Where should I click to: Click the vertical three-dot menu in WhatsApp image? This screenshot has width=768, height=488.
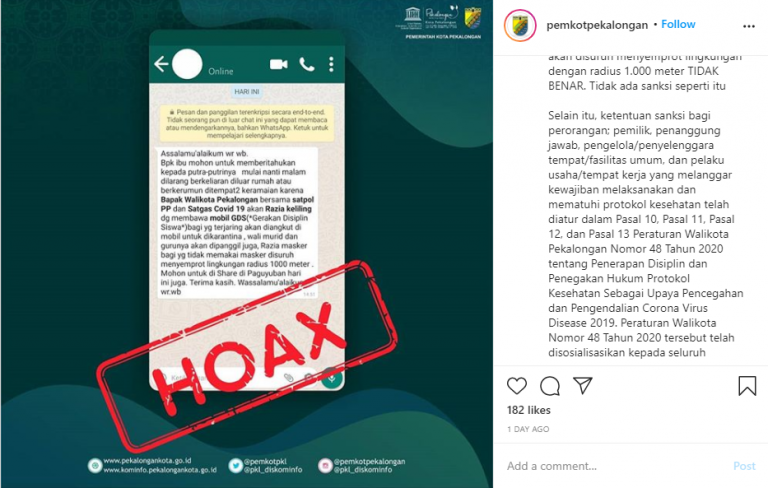(332, 64)
